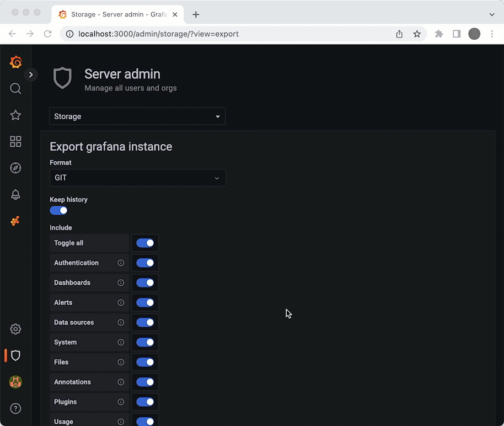The height and width of the screenshot is (426, 504).
Task: Switch off the Data sources toggle
Action: [x=145, y=322]
